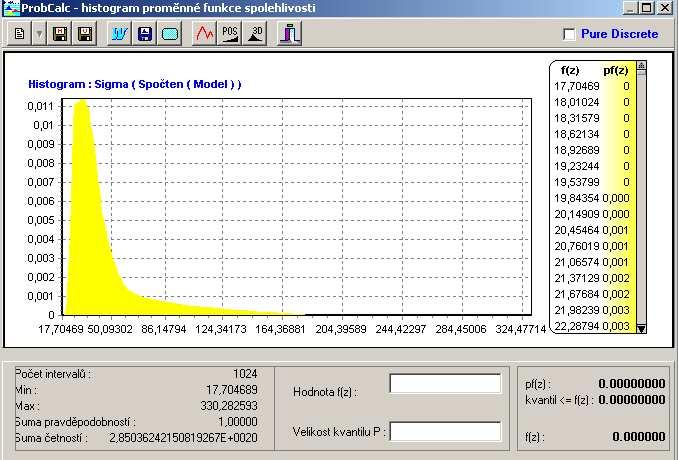
Task: Open the dropdown arrow next to document icon
Action: [39, 34]
